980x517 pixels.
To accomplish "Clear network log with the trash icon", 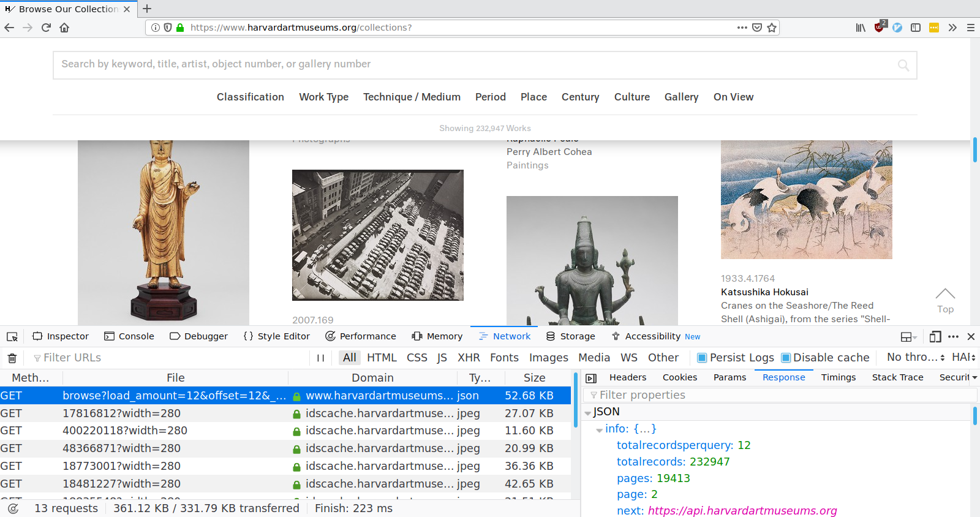I will [12, 358].
